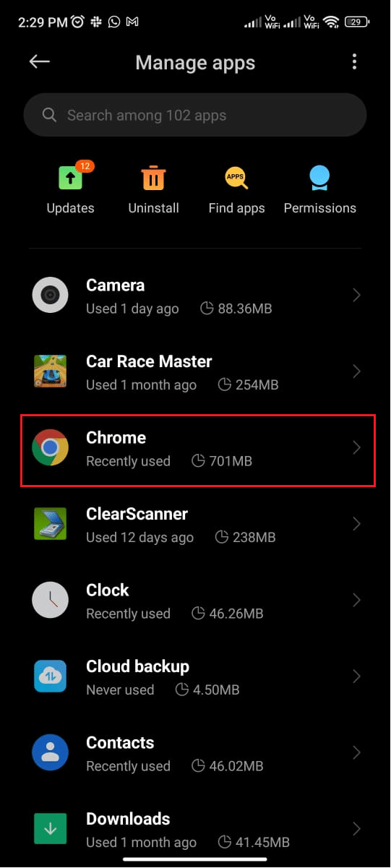The image size is (391, 868).
Task: Tap the ClearScanner app icon
Action: 50,524
